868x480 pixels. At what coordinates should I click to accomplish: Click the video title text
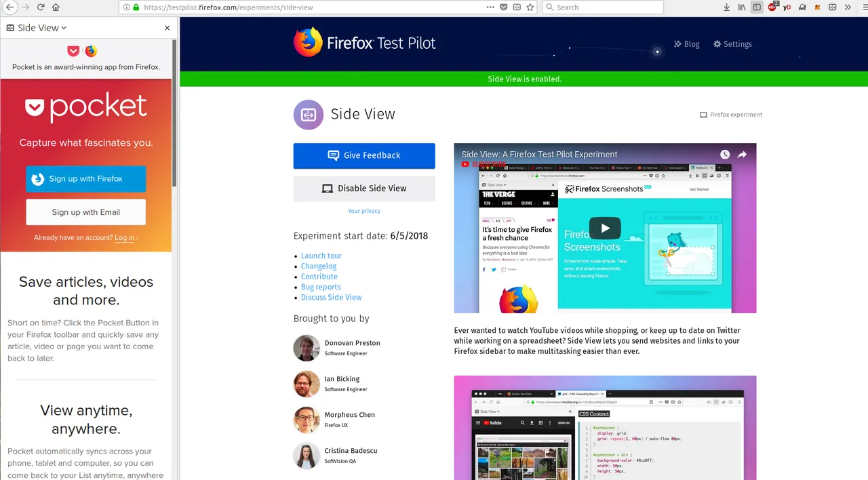coord(540,155)
